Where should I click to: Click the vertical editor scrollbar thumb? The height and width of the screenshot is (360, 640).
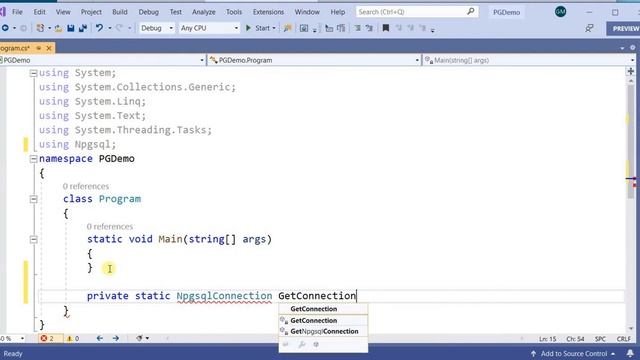(x=631, y=141)
